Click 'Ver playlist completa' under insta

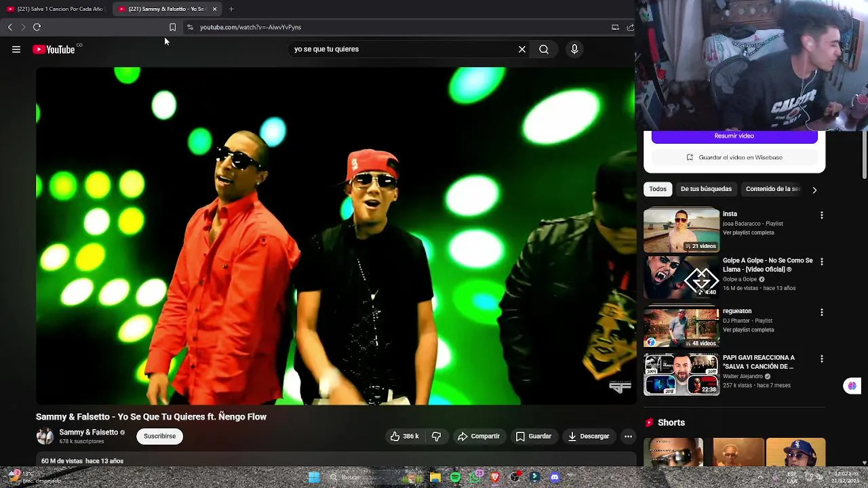pos(748,233)
